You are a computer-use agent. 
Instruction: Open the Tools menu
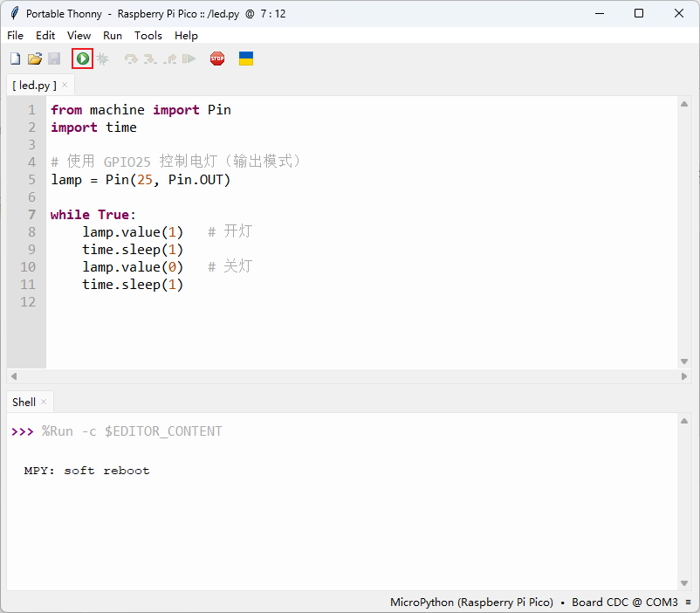coord(148,35)
